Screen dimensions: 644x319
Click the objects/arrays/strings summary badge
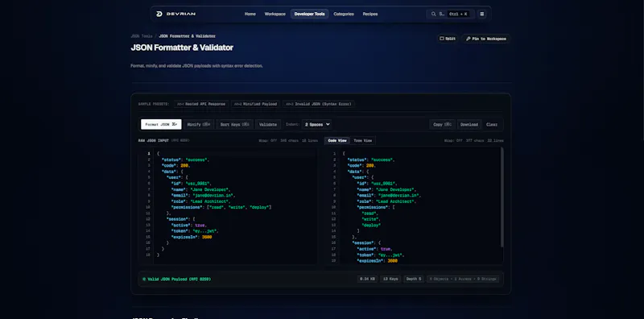464,279
